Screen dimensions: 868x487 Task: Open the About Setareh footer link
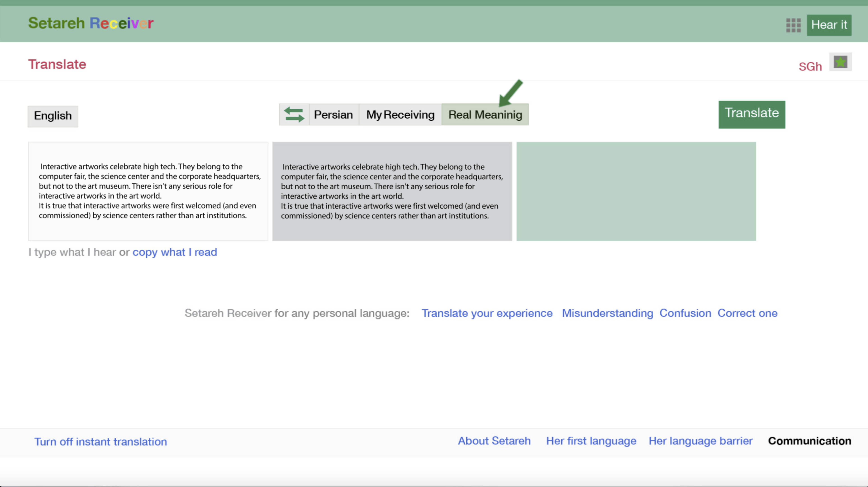[494, 441]
